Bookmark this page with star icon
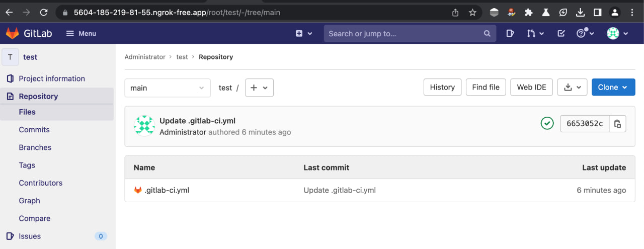The width and height of the screenshot is (644, 249). (472, 13)
